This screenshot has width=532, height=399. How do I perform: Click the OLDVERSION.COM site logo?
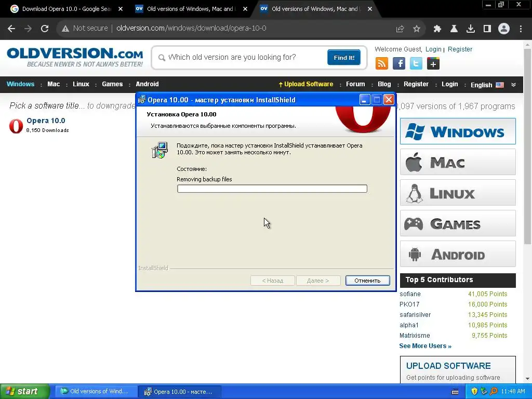click(x=75, y=57)
